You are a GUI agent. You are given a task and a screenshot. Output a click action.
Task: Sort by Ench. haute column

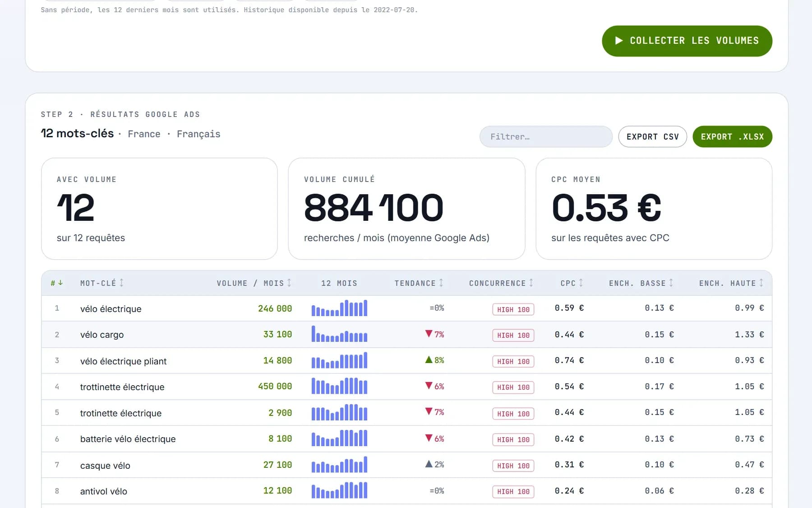[x=731, y=283]
